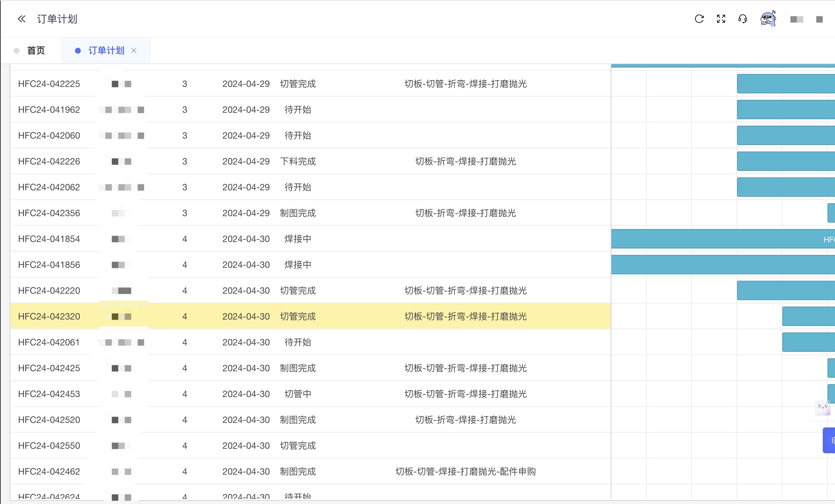Close the 订单计划 tab
The height and width of the screenshot is (504, 835).
[x=134, y=50]
